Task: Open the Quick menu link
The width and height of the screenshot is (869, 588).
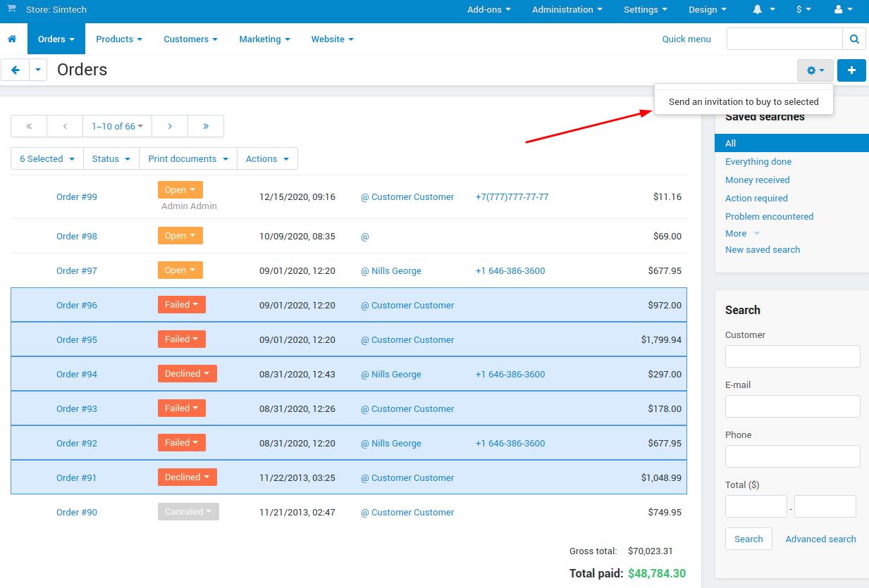Action: click(686, 39)
